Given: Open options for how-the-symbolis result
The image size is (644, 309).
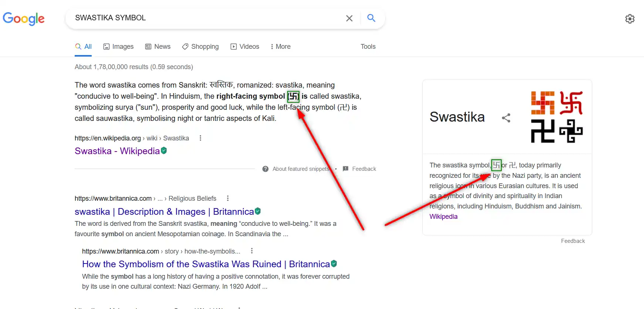Looking at the screenshot, I should [x=252, y=251].
